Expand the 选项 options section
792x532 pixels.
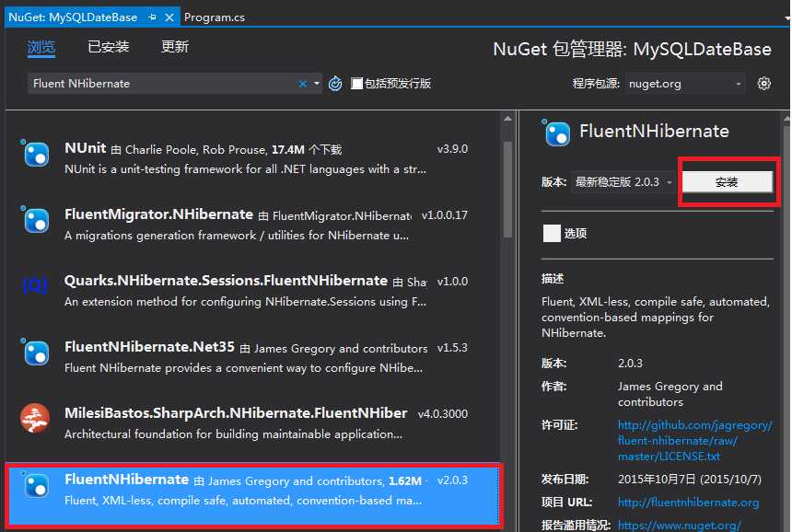552,233
